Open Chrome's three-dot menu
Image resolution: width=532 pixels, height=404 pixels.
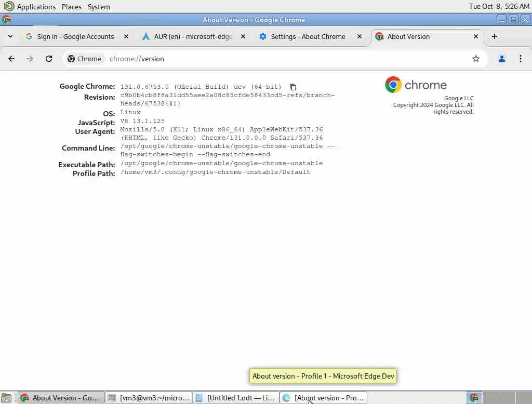520,59
